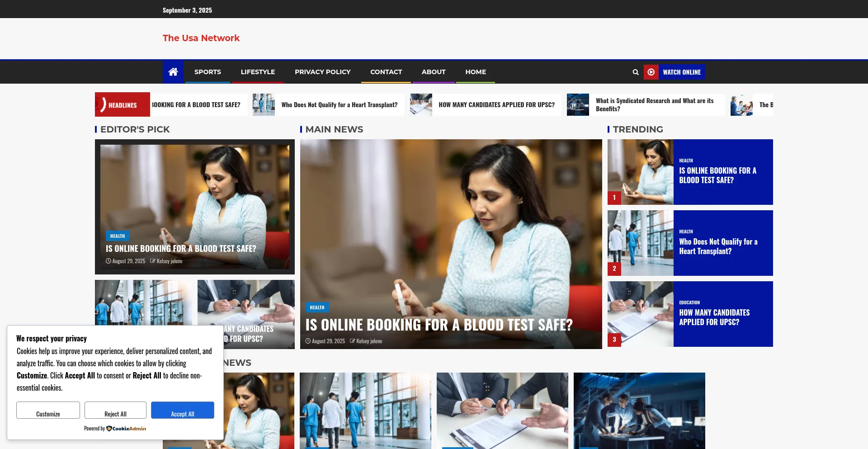
Task: Open the About menu item
Action: (434, 72)
